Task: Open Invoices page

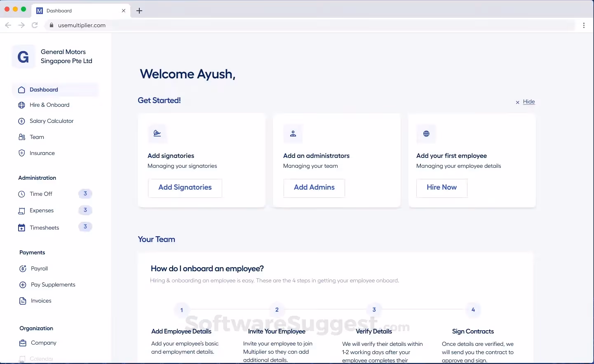Action: click(41, 301)
